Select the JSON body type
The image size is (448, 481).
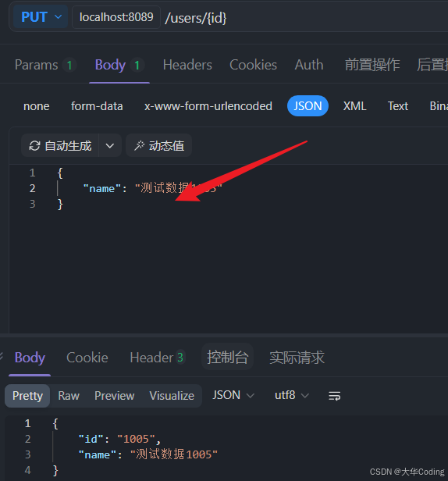308,106
